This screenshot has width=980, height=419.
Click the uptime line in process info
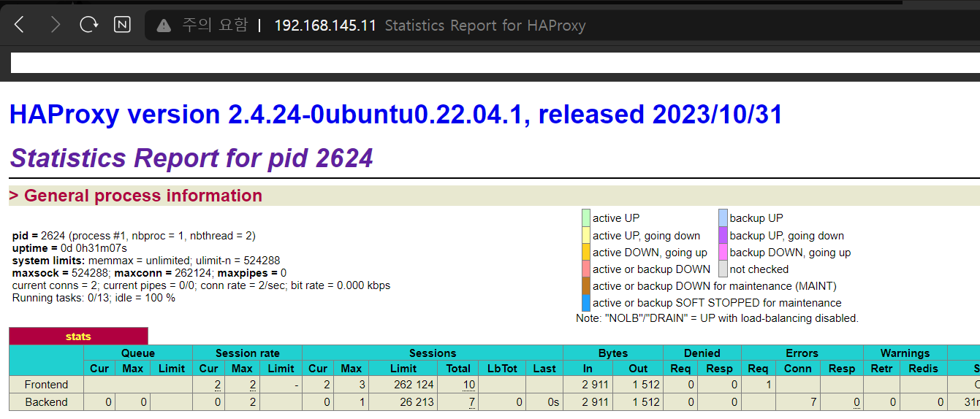(x=69, y=248)
